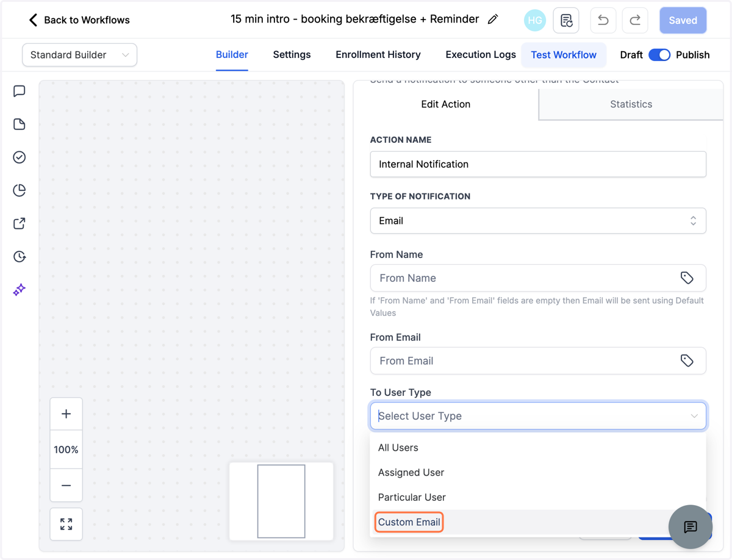The width and height of the screenshot is (732, 560).
Task: Undo the last change
Action: 603,20
